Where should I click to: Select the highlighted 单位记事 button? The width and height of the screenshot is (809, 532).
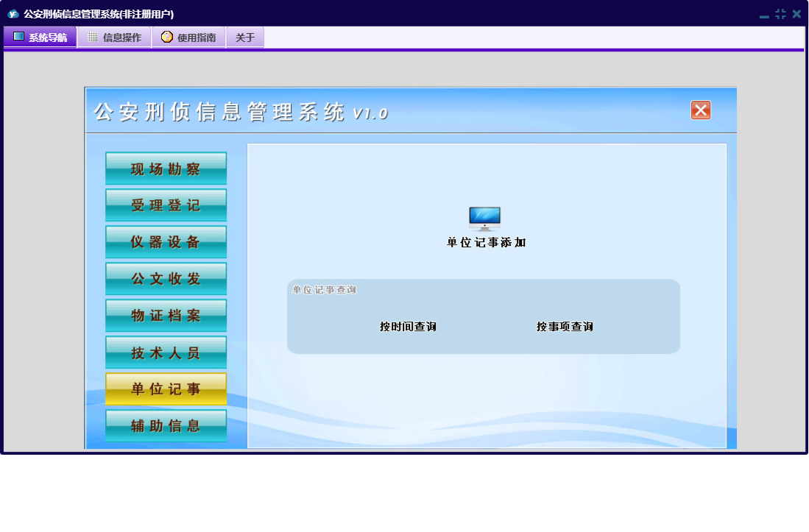(166, 389)
